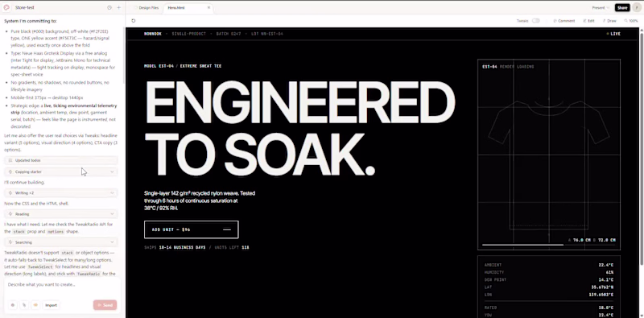644x318 pixels.
Task: Toggle the Tweaks switch
Action: coord(535,21)
